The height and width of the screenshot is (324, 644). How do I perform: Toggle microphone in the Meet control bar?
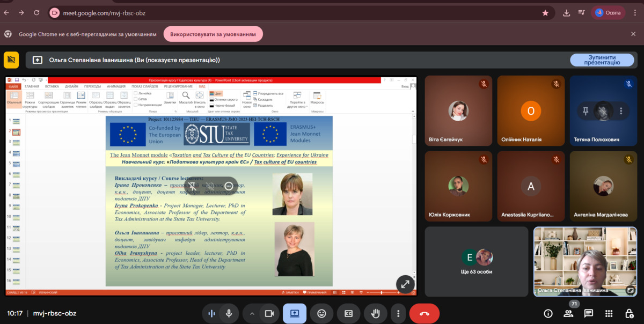click(229, 314)
